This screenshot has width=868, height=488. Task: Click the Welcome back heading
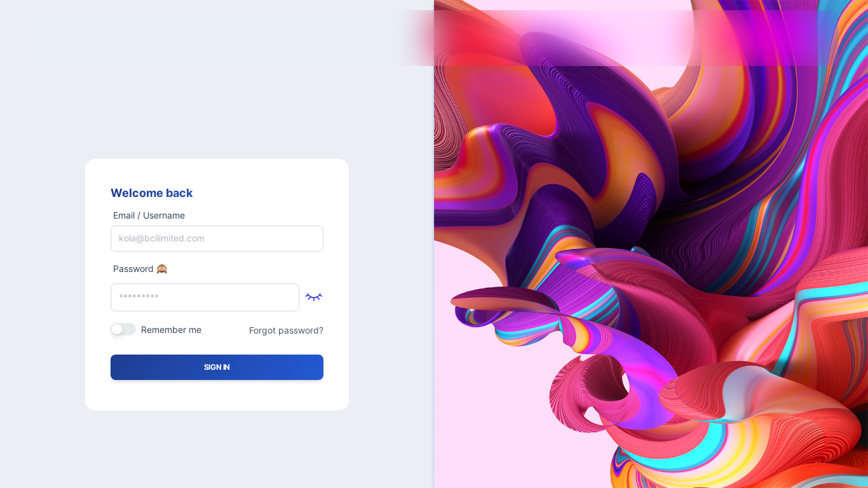pos(151,193)
